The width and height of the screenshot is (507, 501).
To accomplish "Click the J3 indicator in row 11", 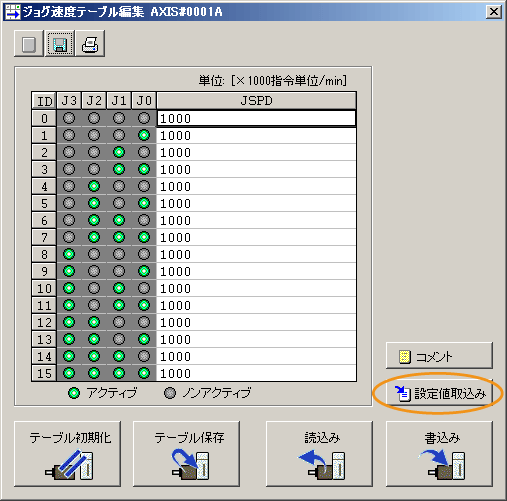I will click(69, 305).
